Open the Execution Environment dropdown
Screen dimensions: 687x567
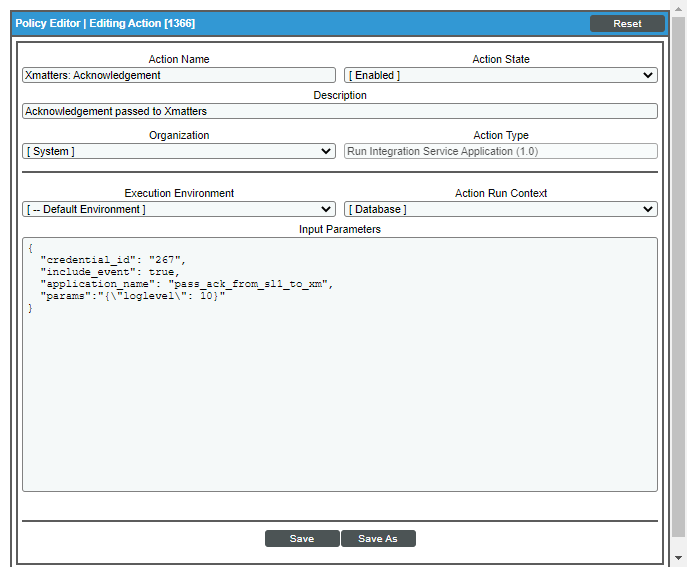(179, 209)
